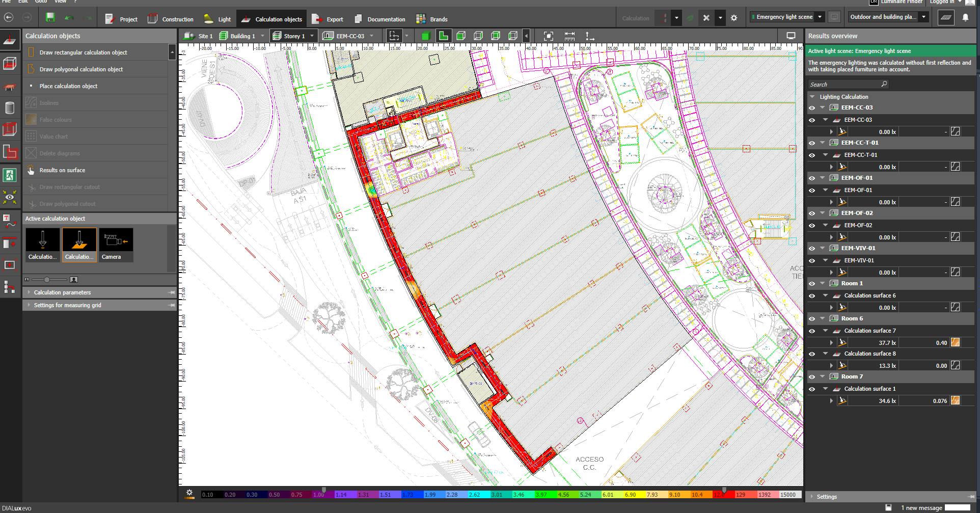The width and height of the screenshot is (980, 513).
Task: Click the green save project icon
Action: [50, 18]
